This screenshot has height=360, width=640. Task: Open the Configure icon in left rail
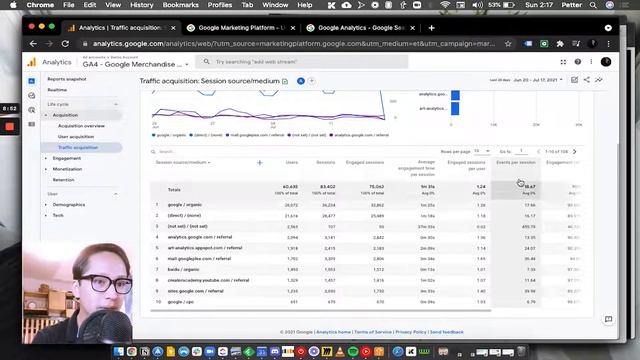(31, 124)
